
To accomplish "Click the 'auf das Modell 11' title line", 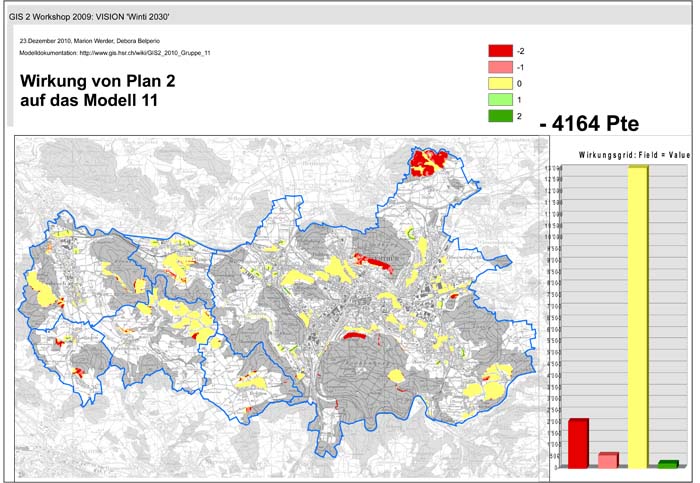I will click(90, 101).
